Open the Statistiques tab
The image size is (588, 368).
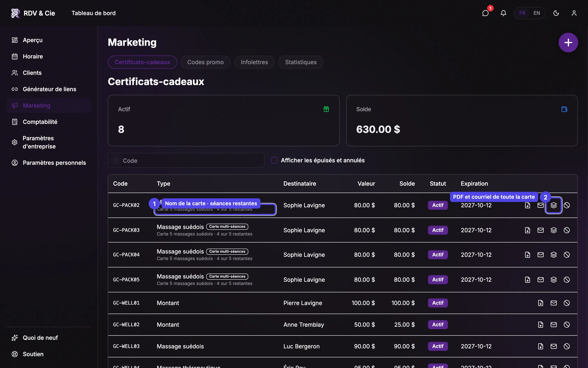click(301, 62)
